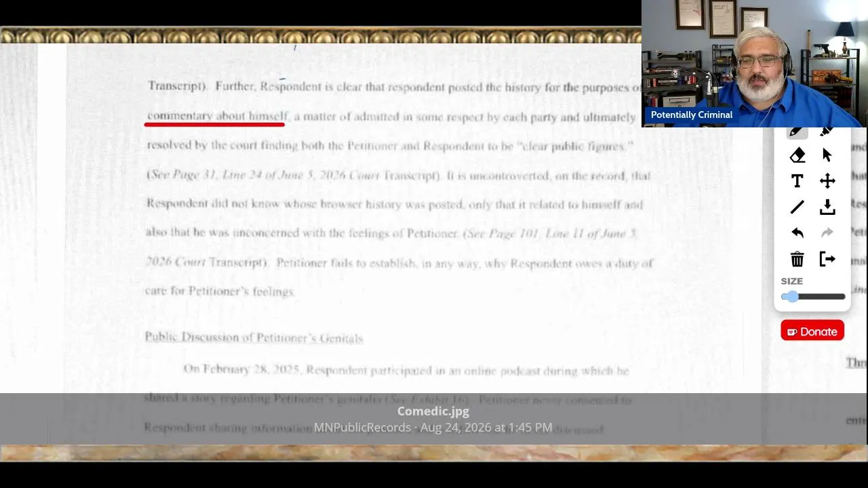Viewport: 868px width, 488px height.
Task: Click the 'Potentially Criminal' name banner
Action: pyautogui.click(x=692, y=115)
